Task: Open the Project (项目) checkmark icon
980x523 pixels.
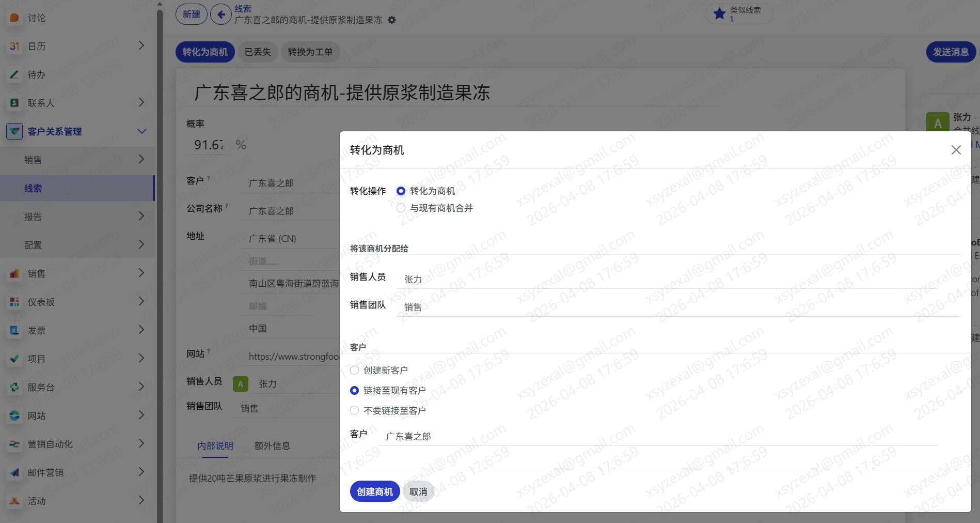Action: pos(14,359)
